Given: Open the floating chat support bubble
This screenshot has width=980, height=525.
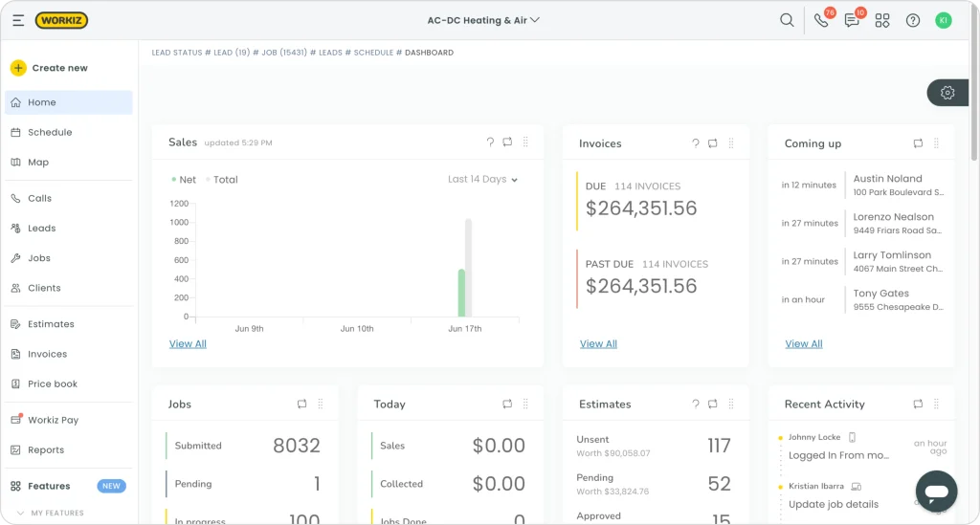Looking at the screenshot, I should [936, 492].
